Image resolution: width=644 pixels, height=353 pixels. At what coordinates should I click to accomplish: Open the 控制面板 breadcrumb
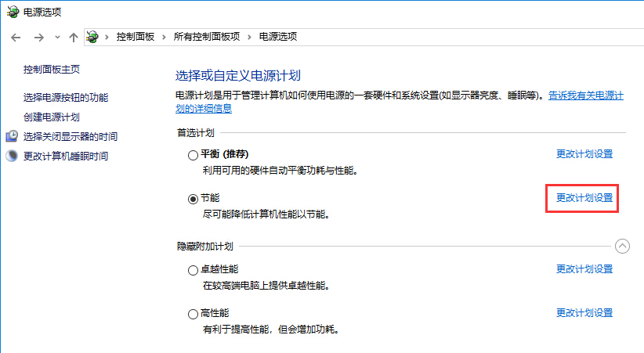135,37
